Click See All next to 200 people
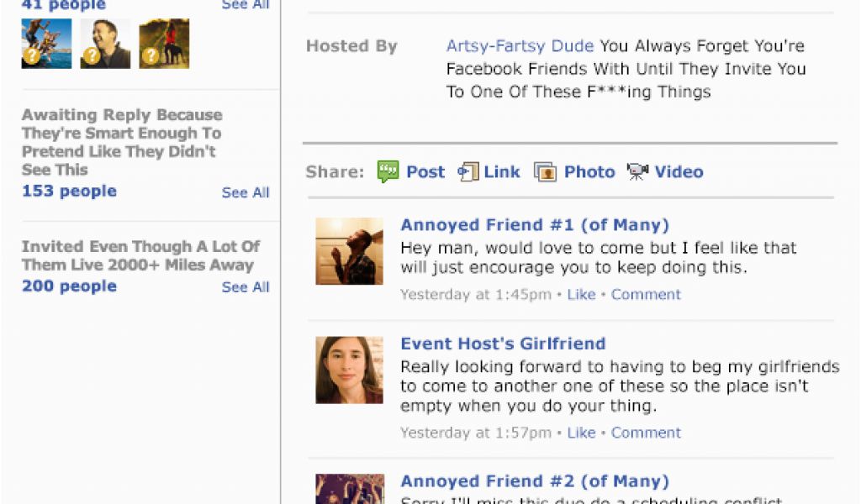861x504 pixels. tap(246, 286)
